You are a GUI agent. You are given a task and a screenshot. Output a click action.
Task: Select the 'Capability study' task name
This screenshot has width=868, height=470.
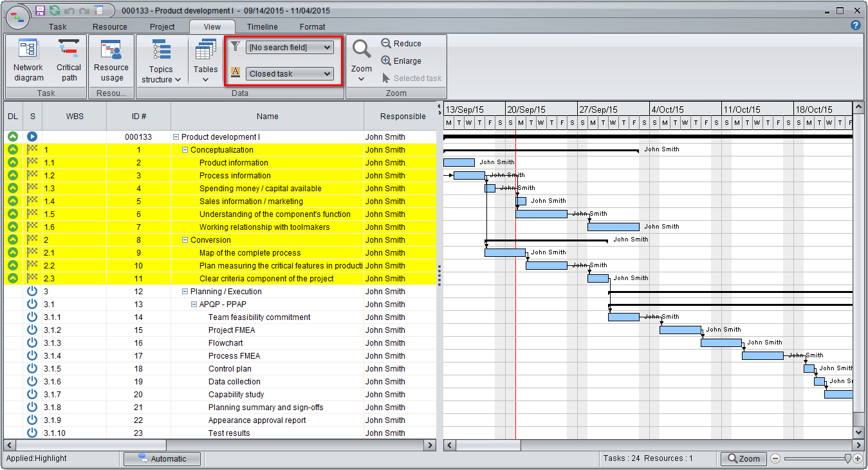236,394
